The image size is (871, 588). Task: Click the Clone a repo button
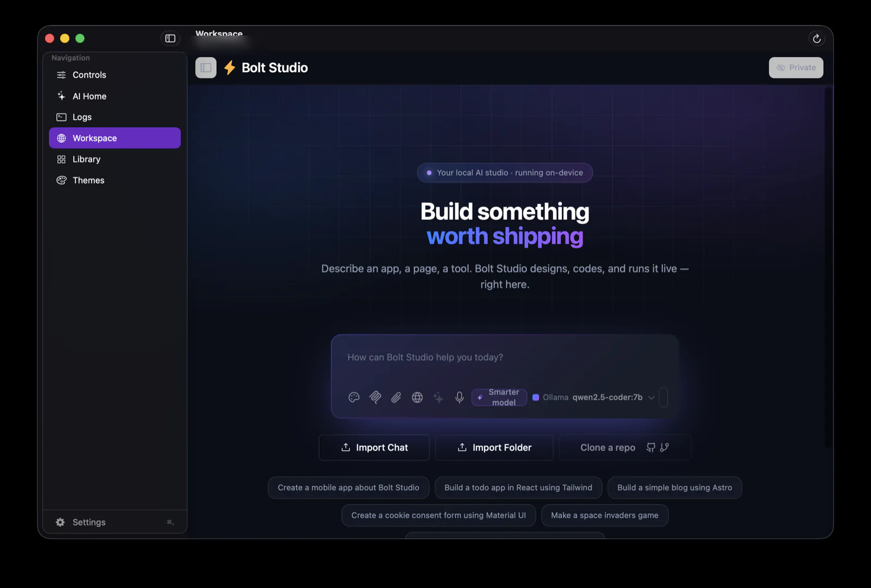625,448
